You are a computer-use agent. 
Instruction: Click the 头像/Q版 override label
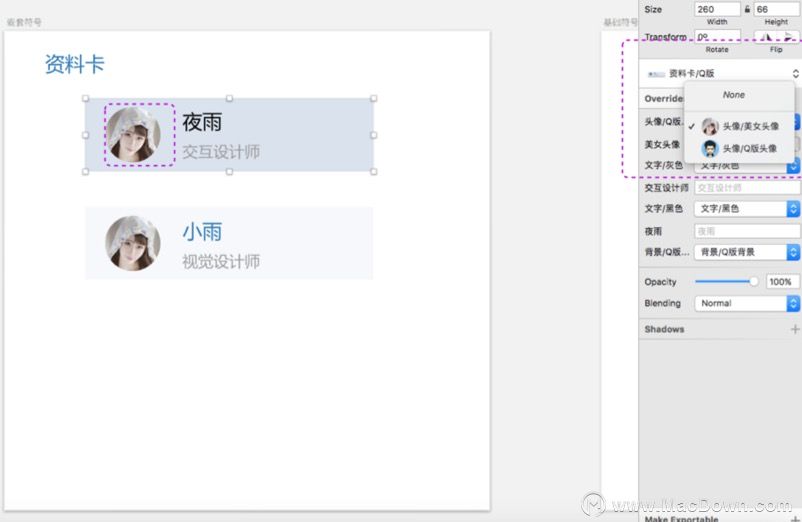pyautogui.click(x=663, y=122)
